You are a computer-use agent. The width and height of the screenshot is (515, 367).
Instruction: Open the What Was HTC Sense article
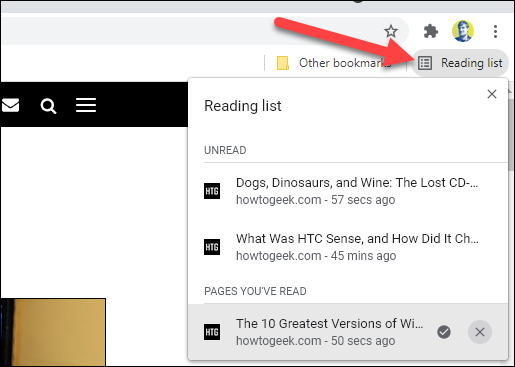(x=348, y=247)
